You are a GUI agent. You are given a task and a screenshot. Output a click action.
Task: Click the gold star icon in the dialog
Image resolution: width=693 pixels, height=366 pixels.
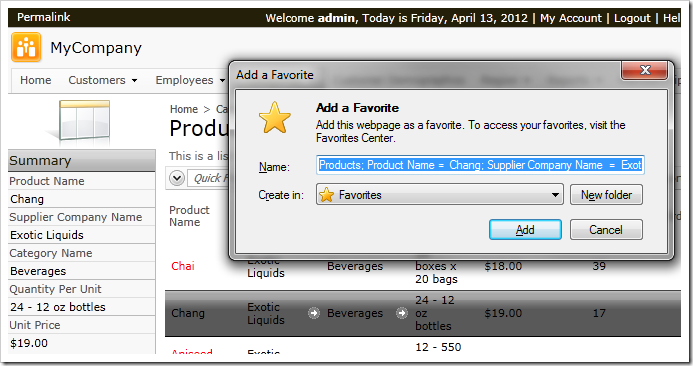274,118
